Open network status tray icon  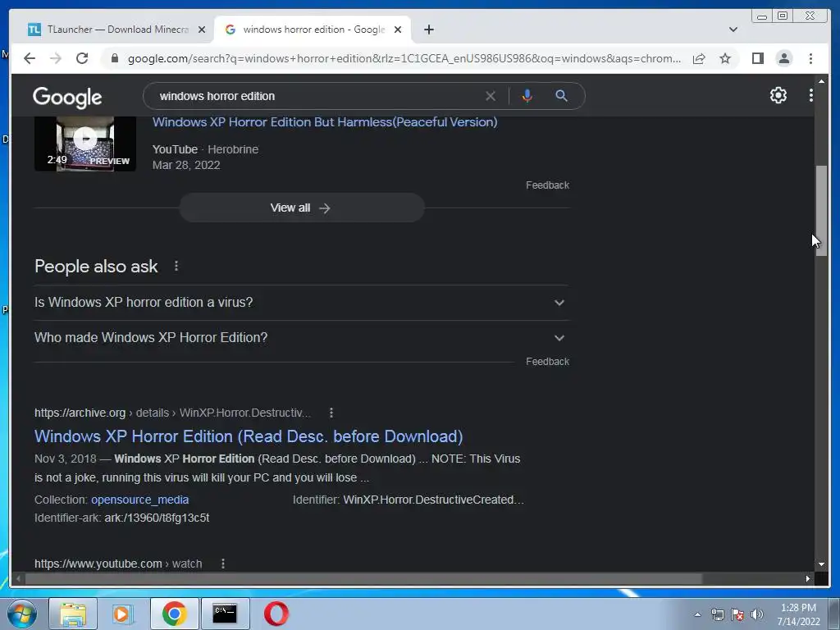coord(717,614)
